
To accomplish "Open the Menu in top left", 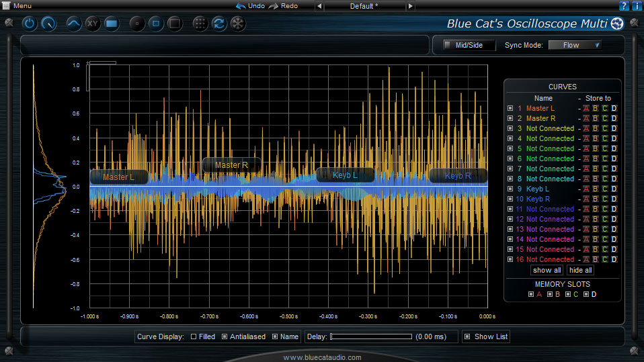I will 21,5.
